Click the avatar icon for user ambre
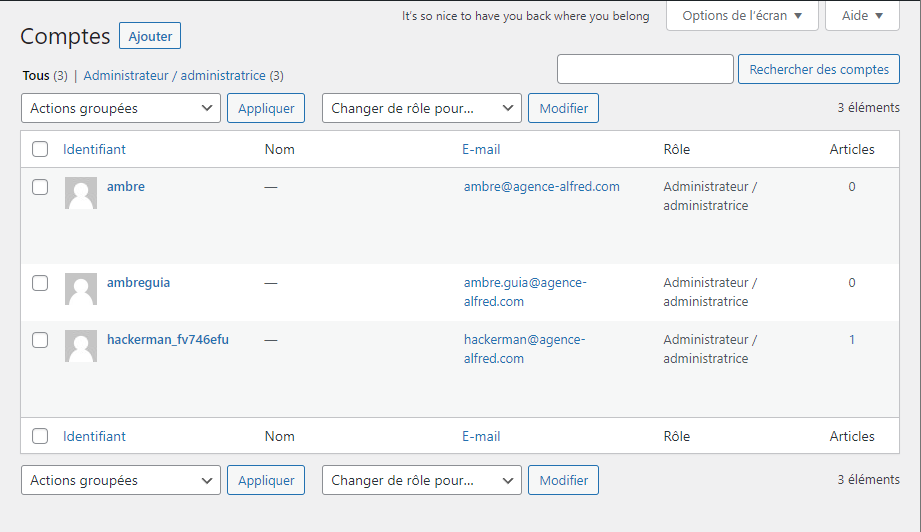The image size is (921, 532). [81, 193]
